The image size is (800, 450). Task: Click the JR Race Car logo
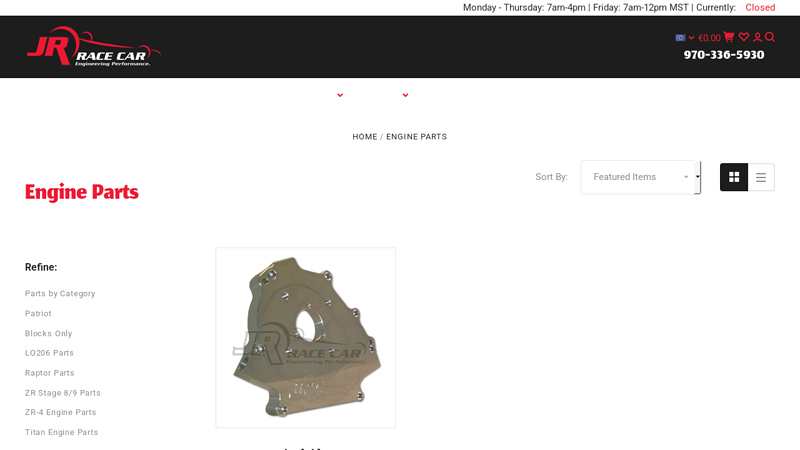coord(93,47)
